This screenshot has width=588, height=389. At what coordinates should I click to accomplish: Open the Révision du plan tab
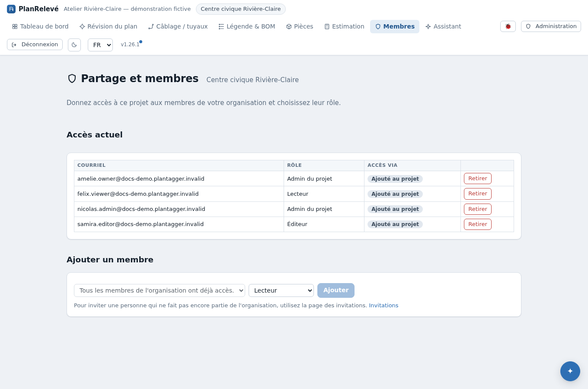(x=109, y=26)
